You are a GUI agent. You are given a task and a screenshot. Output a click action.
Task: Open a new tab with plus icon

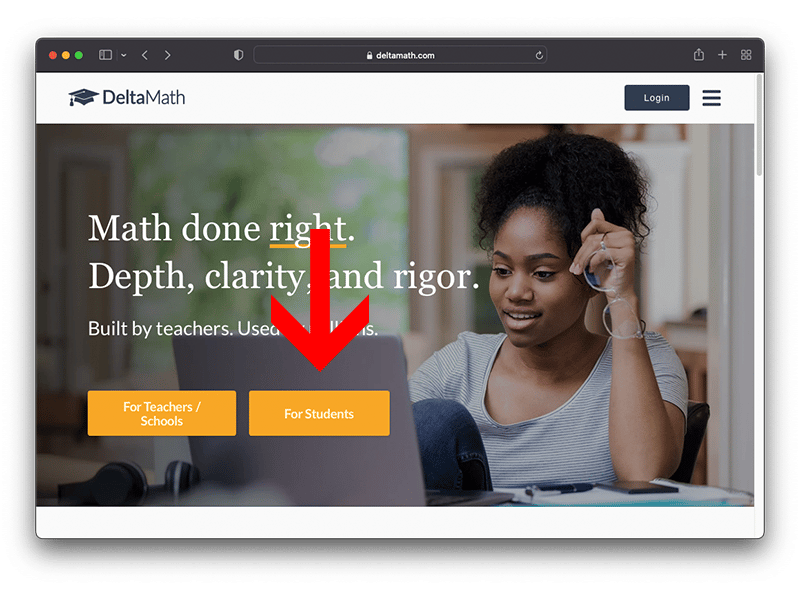(x=722, y=55)
